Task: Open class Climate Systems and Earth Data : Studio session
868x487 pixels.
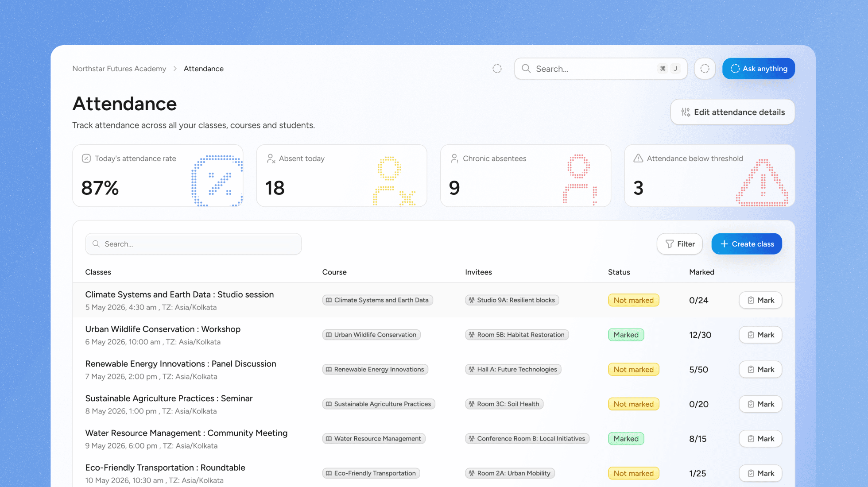Action: pos(179,294)
